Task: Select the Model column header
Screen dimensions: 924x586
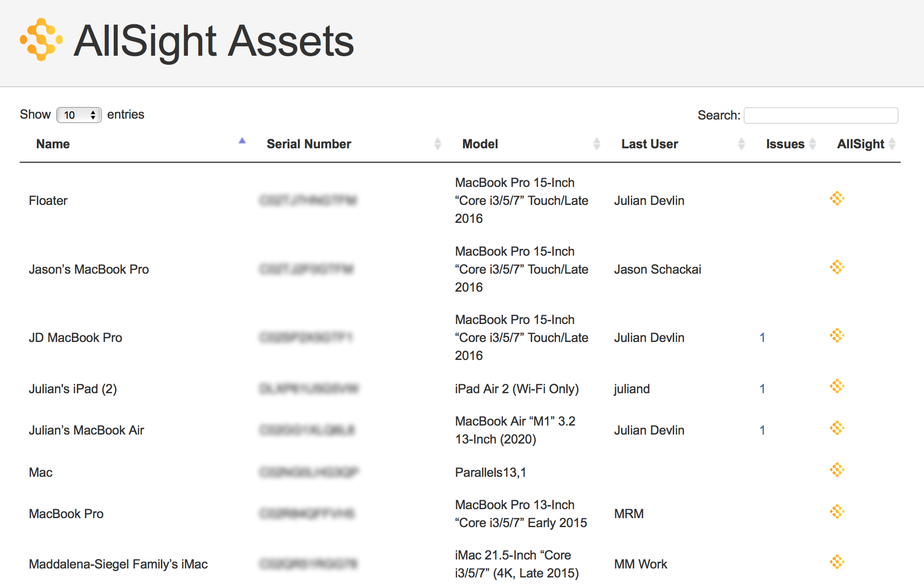Action: (x=480, y=144)
